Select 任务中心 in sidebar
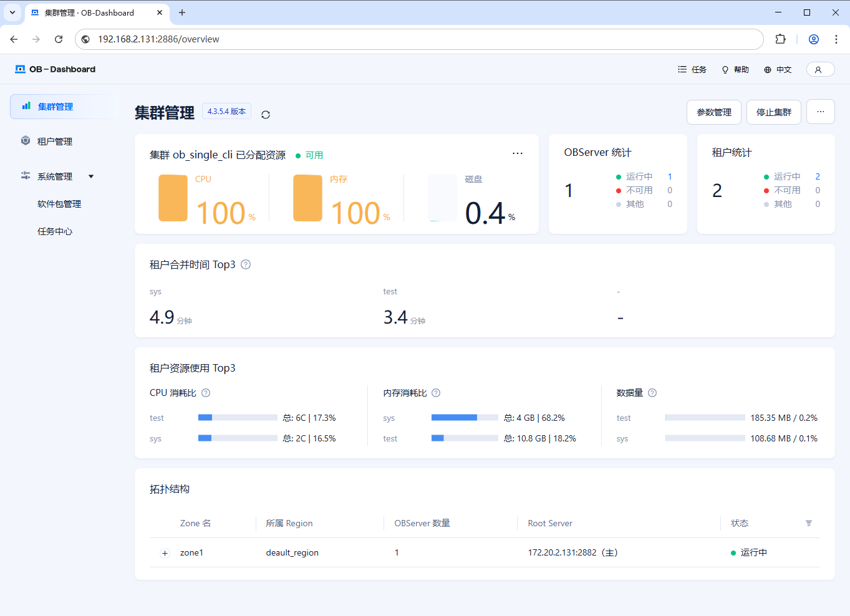The width and height of the screenshot is (850, 616). [x=55, y=231]
